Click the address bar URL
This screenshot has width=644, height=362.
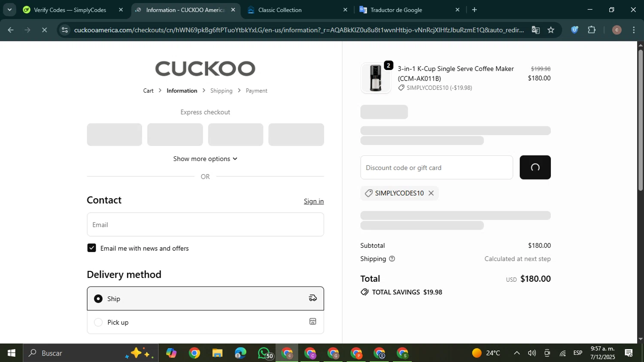[299, 30]
